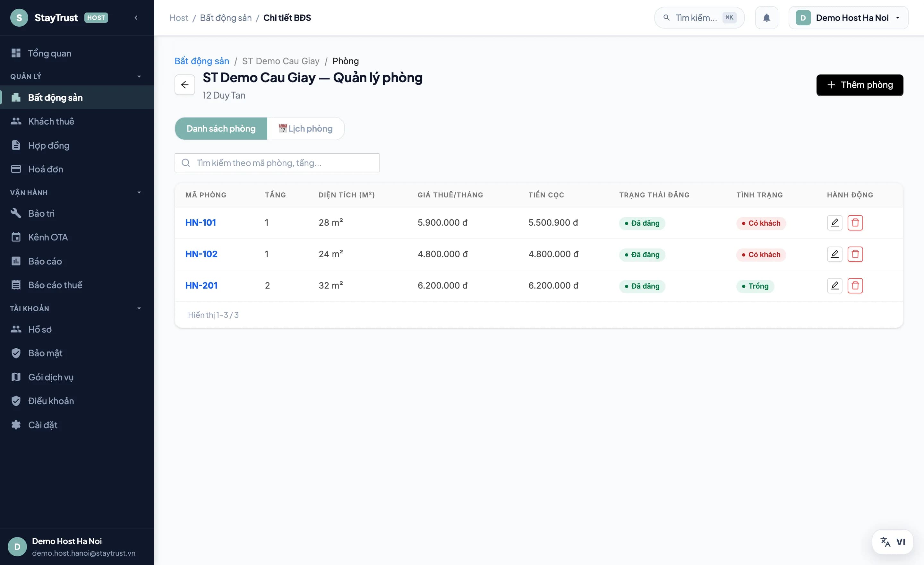Screen dimensions: 924x565
Task: Click the Bất động sản breadcrumb link
Action: (202, 61)
